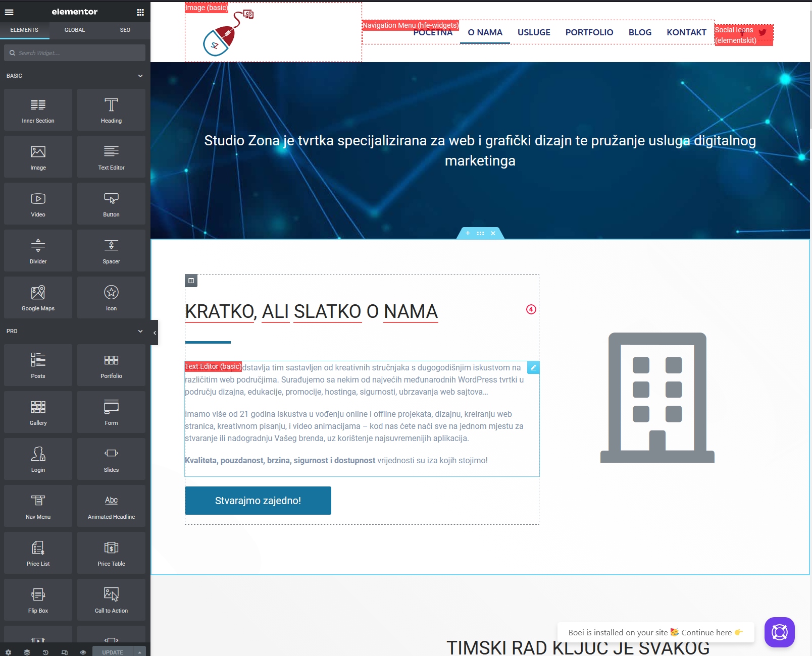Click the 'Kvaliteta, pouzdanost, brzina' line

point(336,460)
